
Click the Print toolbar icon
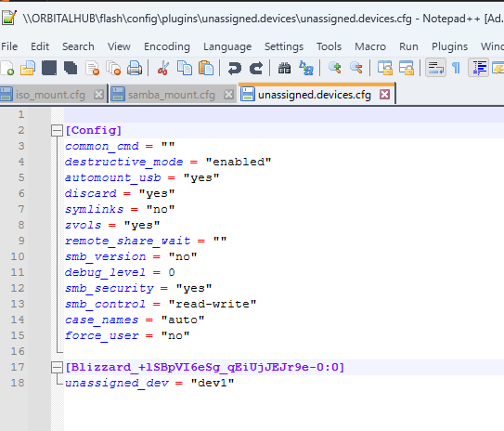[x=135, y=68]
